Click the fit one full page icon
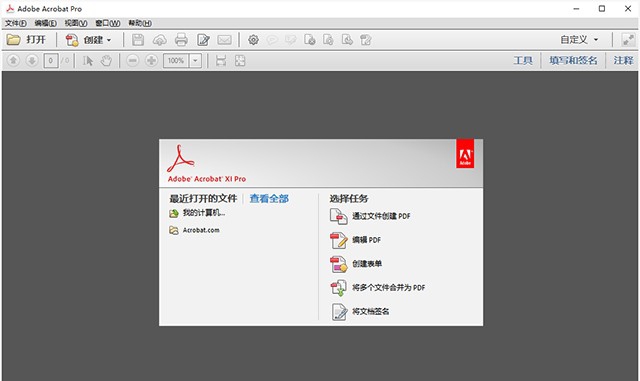This screenshot has width=640, height=381. point(240,61)
